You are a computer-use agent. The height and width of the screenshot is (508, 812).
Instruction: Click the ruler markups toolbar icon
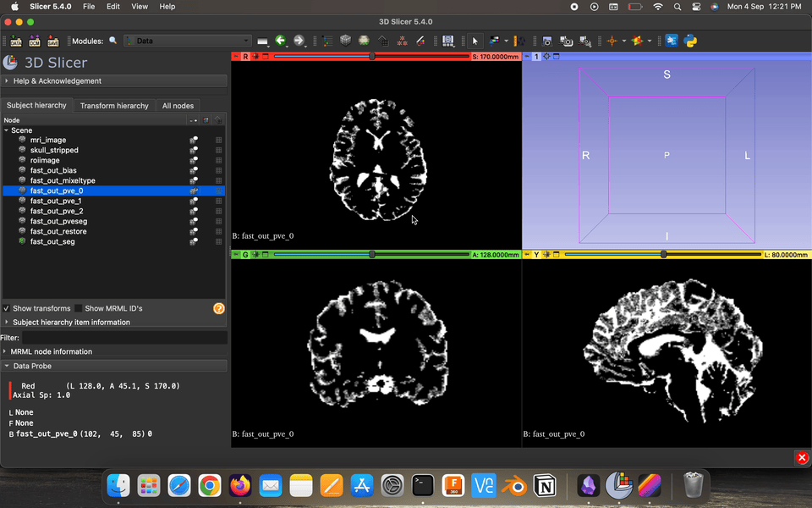pos(519,41)
